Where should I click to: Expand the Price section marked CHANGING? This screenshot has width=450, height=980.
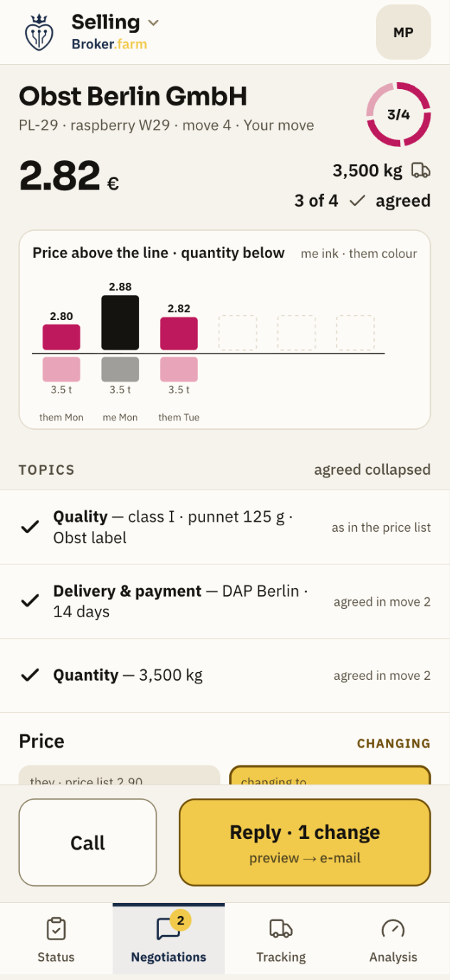[225, 742]
